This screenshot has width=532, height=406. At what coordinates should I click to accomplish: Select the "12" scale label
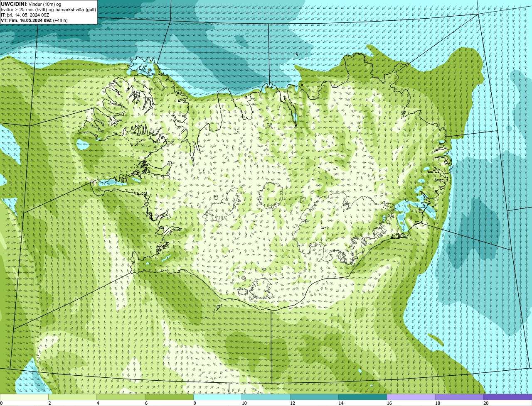[x=293, y=403]
